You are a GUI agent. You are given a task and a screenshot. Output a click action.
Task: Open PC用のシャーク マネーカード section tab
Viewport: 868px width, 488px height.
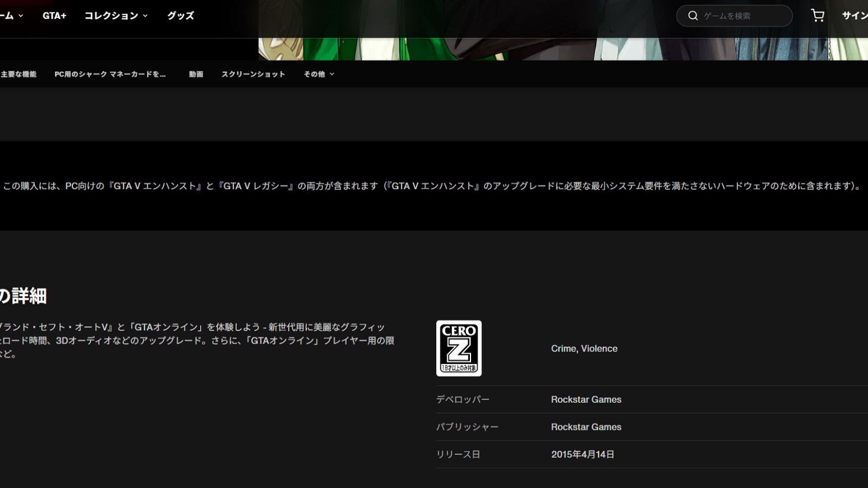pyautogui.click(x=110, y=74)
